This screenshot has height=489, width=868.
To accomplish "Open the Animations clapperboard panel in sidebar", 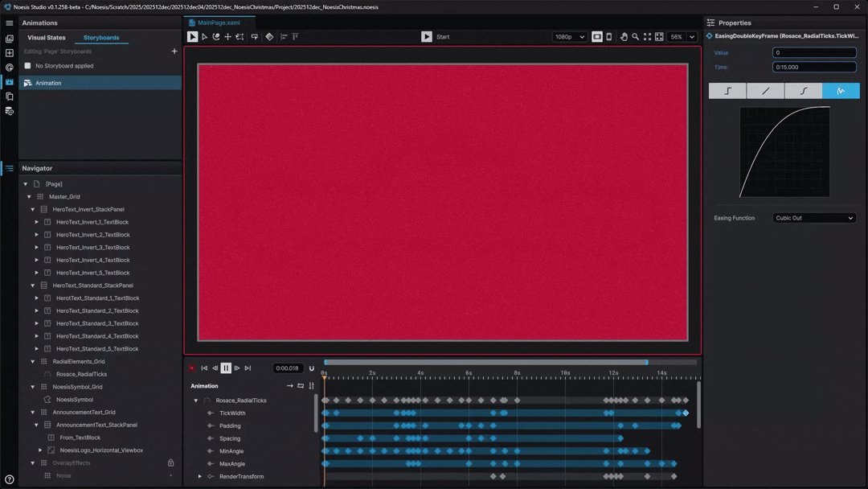I will pos(10,82).
